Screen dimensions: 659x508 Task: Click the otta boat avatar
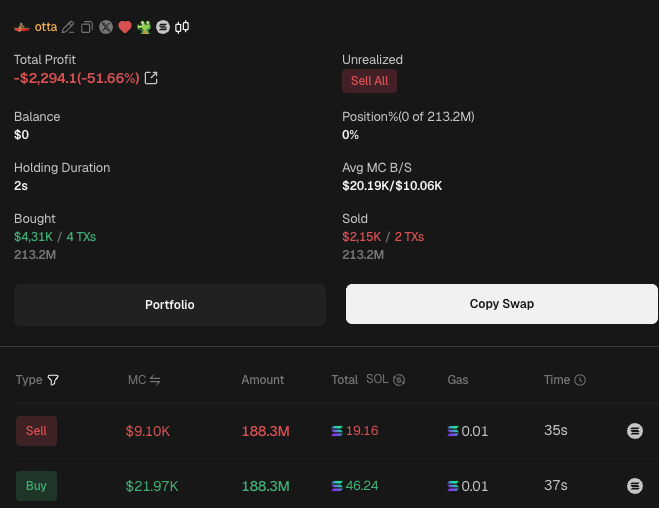[22, 28]
